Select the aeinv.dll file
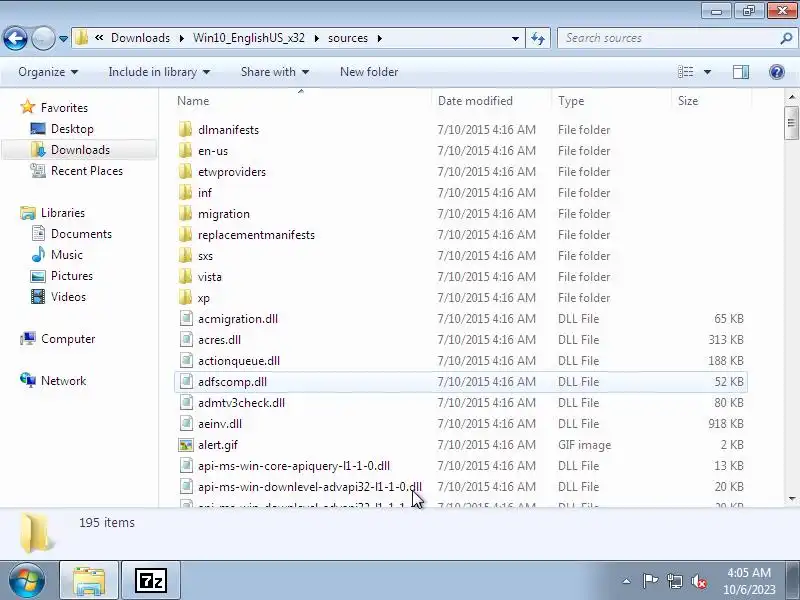800x600 pixels. coord(219,423)
